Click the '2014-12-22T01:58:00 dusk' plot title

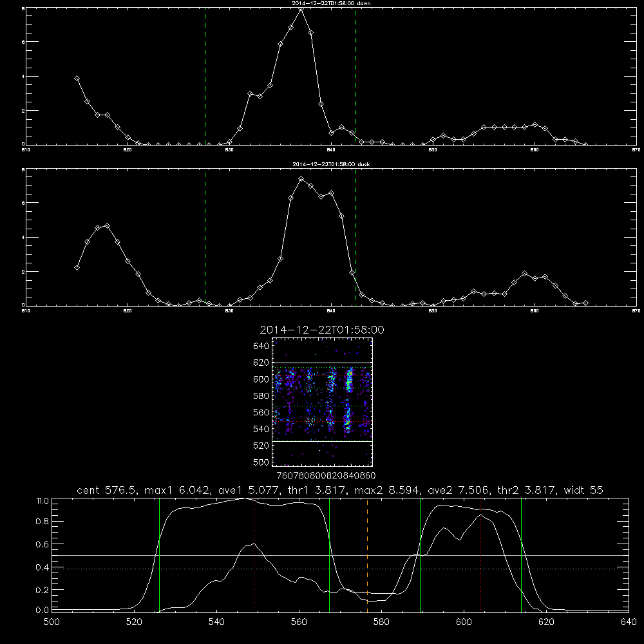coord(331,164)
